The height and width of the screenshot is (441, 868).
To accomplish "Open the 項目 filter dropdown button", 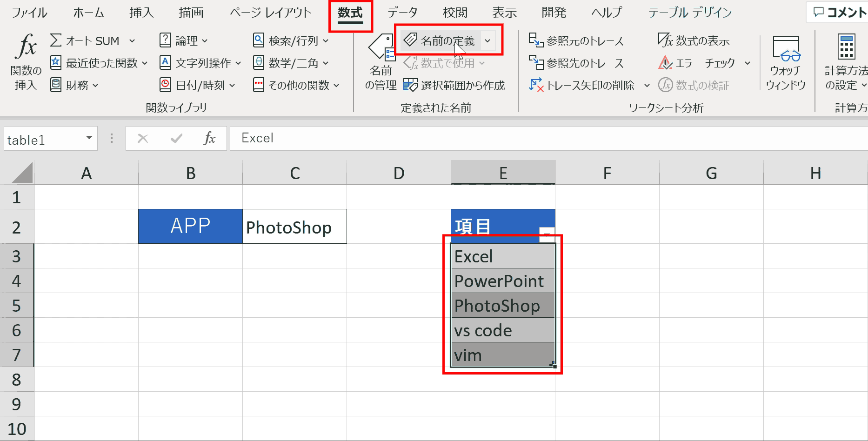I will tap(547, 234).
